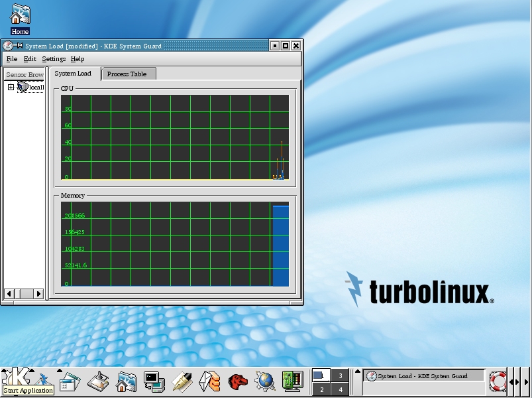Toggle the sticky pin in the title bar
Screen dimensions: 532x398
pyautogui.click(x=19, y=46)
